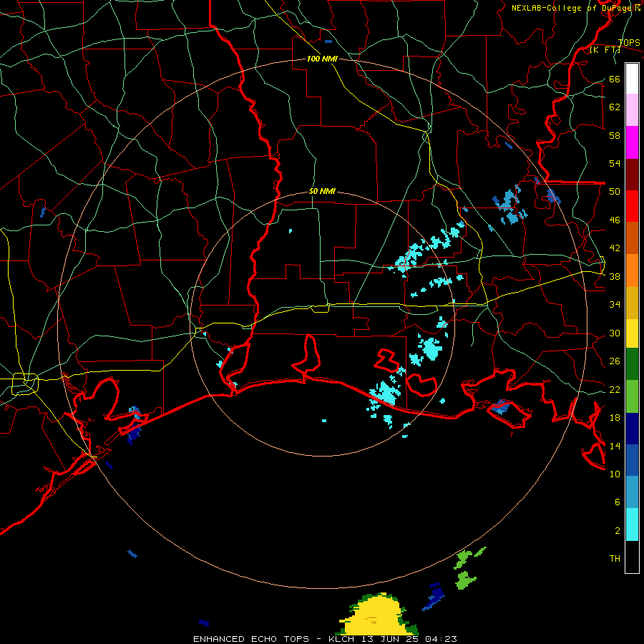Click the ENHANCED ECHO TOPS caption text
The image size is (644, 644).
[x=251, y=639]
